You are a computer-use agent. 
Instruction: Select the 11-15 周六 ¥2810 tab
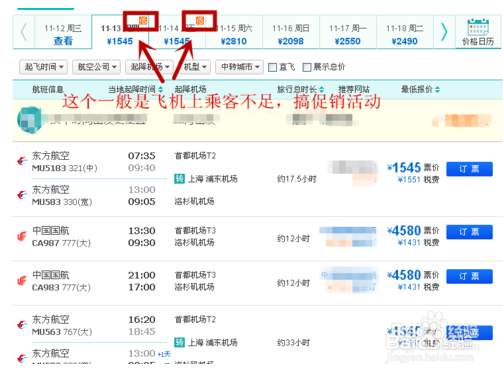(234, 32)
